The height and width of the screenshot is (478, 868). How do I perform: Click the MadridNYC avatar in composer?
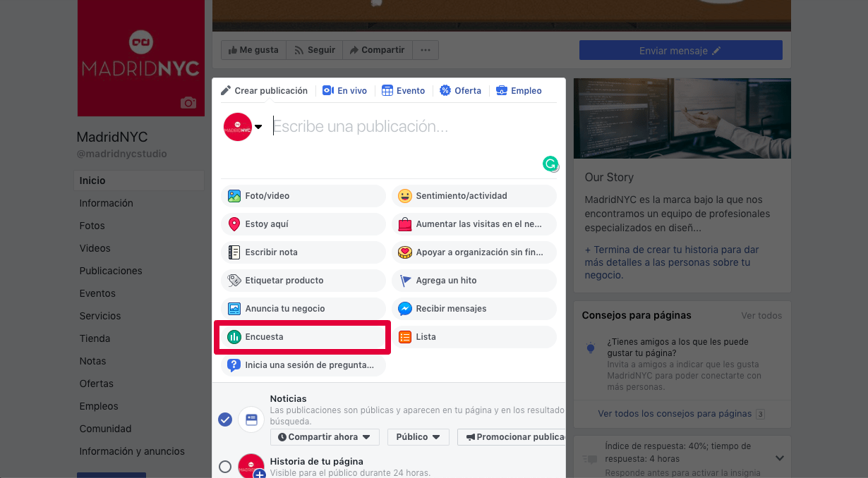coord(238,127)
